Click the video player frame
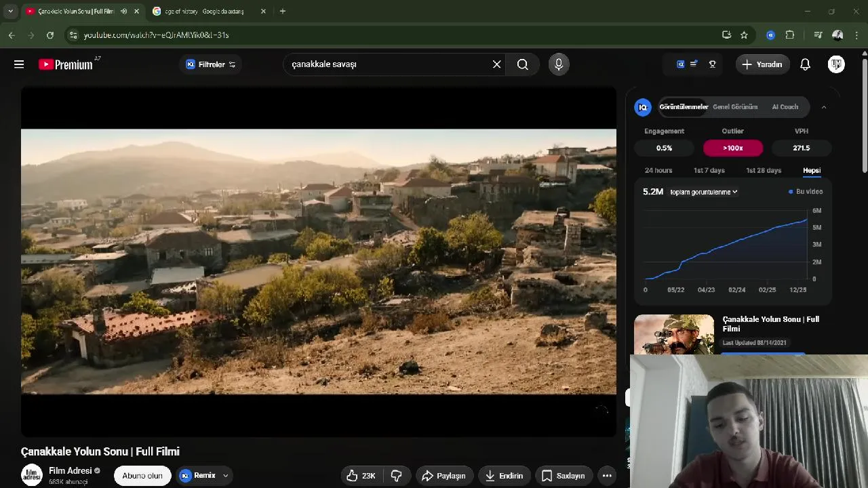Image resolution: width=868 pixels, height=488 pixels. tap(319, 262)
